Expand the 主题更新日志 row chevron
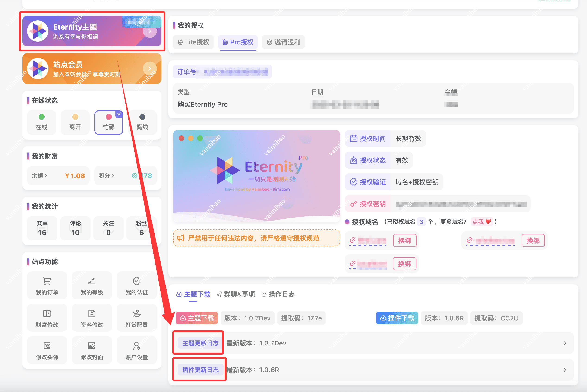 coord(565,343)
